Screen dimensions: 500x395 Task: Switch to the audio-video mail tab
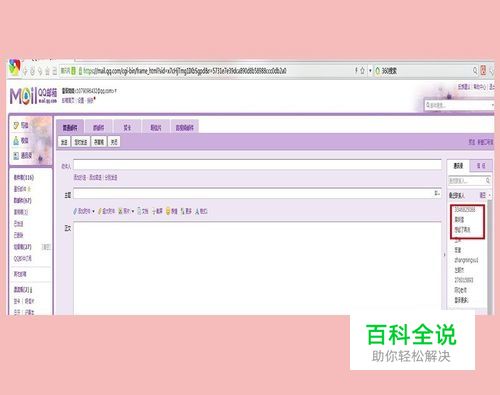pyautogui.click(x=185, y=127)
